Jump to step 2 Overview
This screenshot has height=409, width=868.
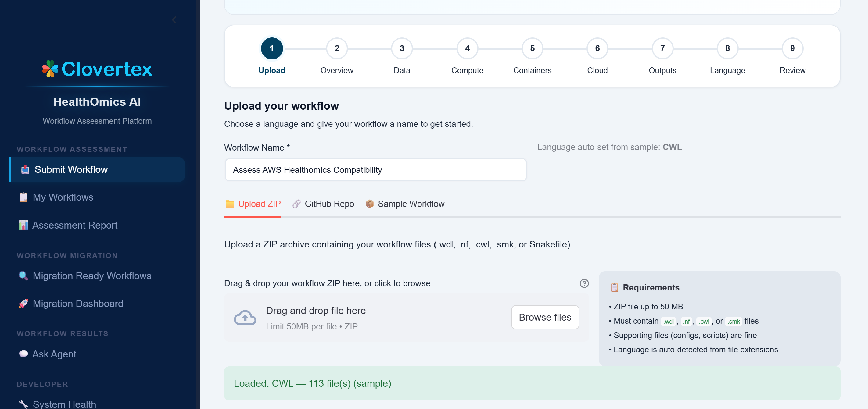(x=337, y=48)
